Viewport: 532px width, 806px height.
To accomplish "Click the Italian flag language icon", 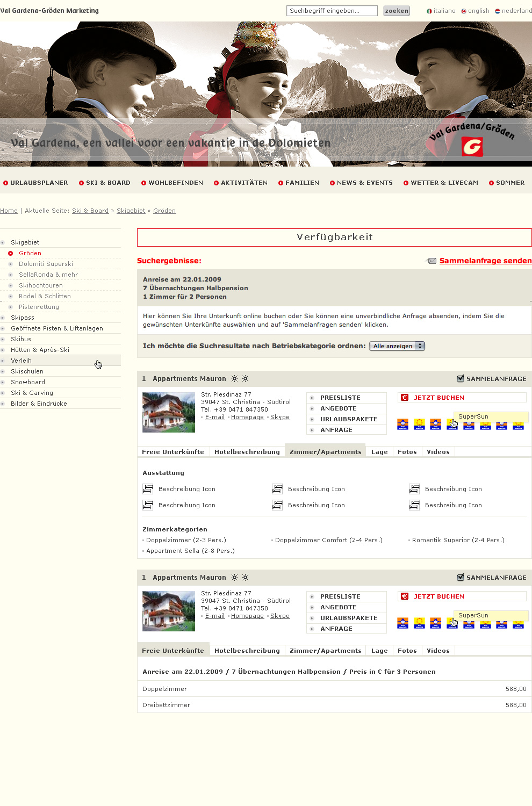I will [429, 11].
